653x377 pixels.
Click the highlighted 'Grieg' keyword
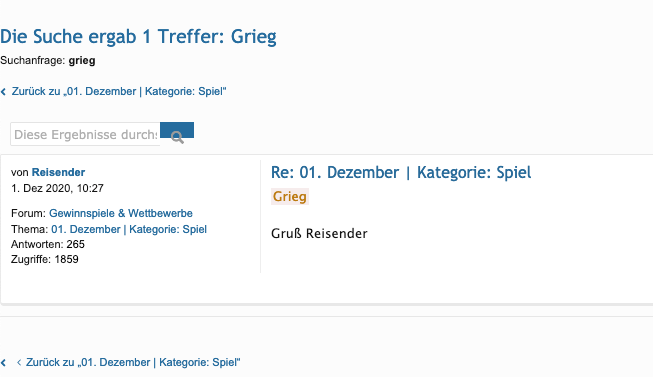click(x=290, y=196)
